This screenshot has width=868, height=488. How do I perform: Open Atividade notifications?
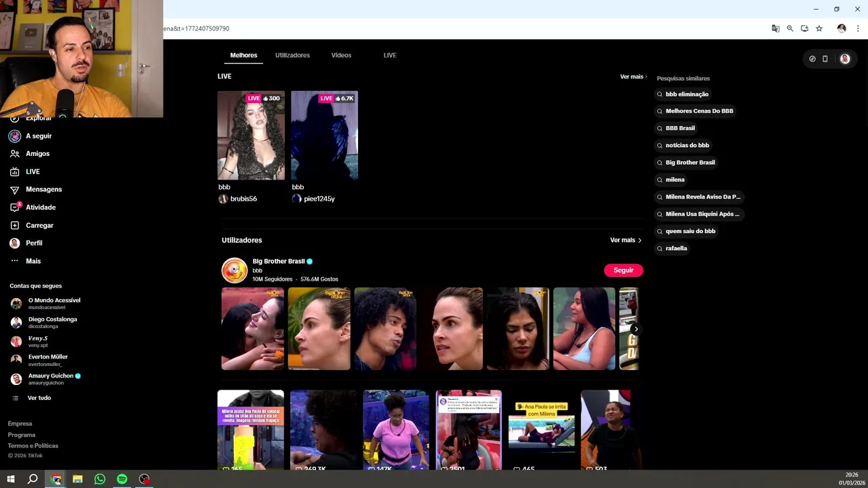point(33,207)
